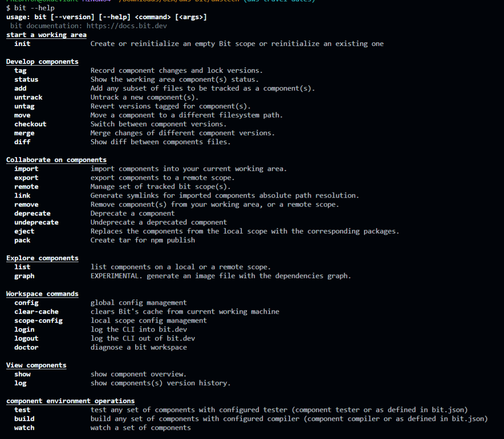Viewport: 504px width, 439px height.
Task: Click 'global config management' description
Action: tap(138, 302)
